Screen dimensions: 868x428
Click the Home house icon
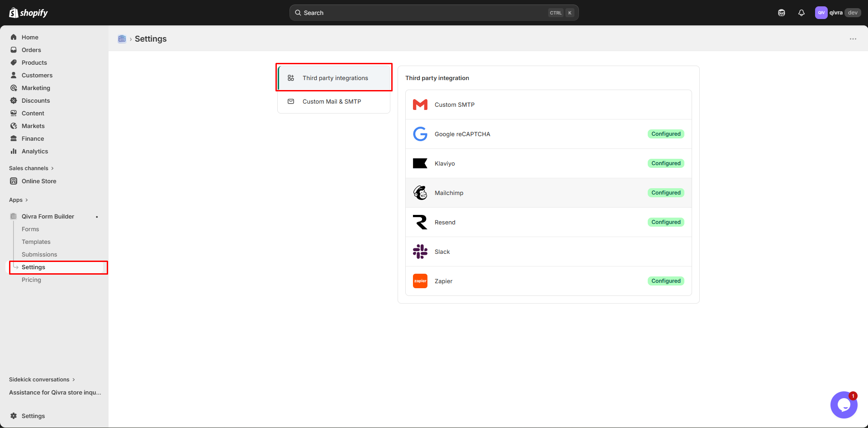pyautogui.click(x=14, y=37)
